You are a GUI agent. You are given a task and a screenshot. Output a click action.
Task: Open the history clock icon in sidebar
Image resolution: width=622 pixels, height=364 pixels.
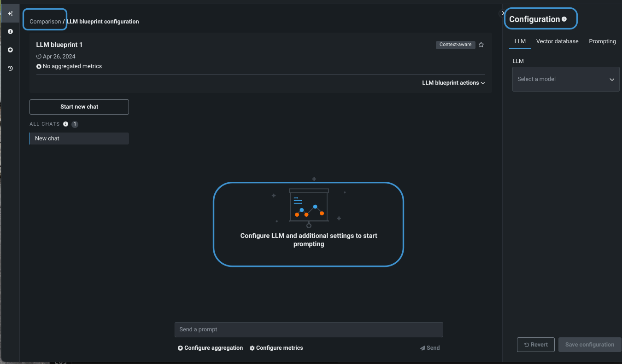pyautogui.click(x=10, y=68)
